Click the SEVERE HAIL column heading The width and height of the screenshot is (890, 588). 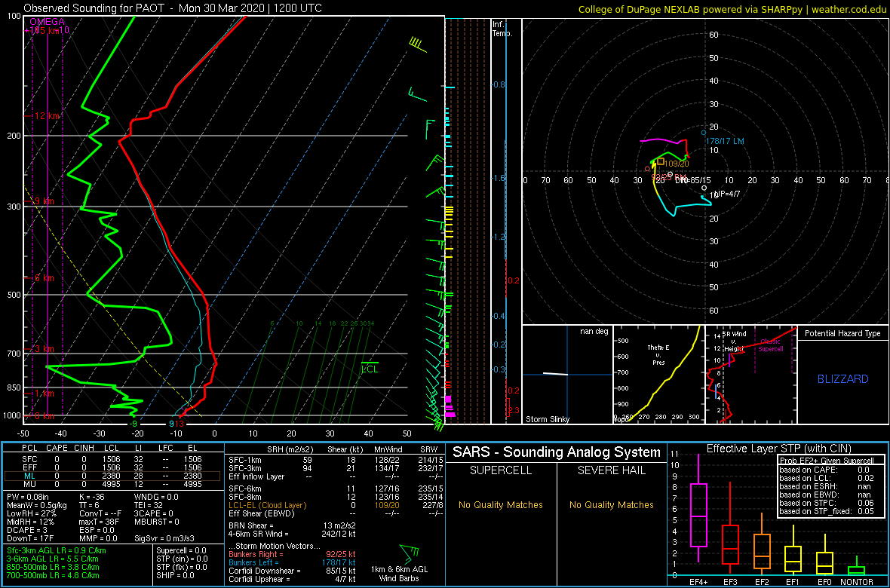(x=612, y=470)
